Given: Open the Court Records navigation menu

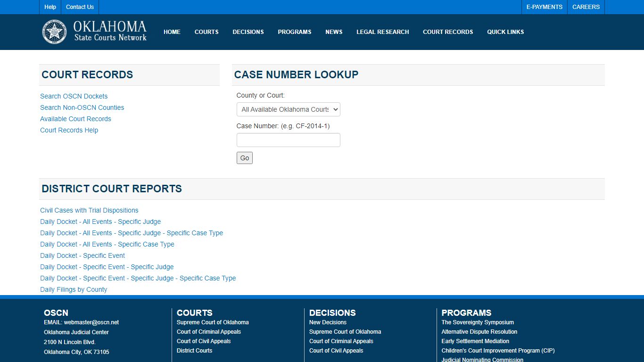Looking at the screenshot, I should (448, 32).
